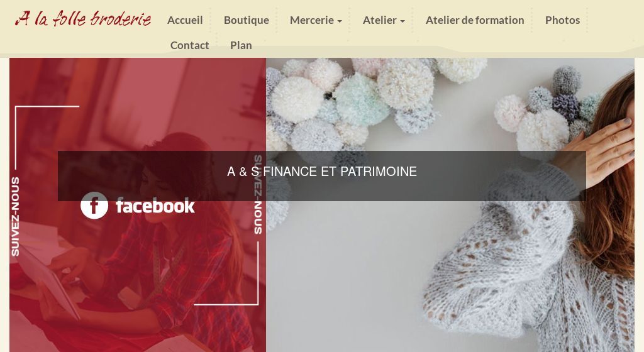The image size is (644, 352).
Task: Click the left vertical SUIVEZ-NOUS label
Action: (15, 216)
